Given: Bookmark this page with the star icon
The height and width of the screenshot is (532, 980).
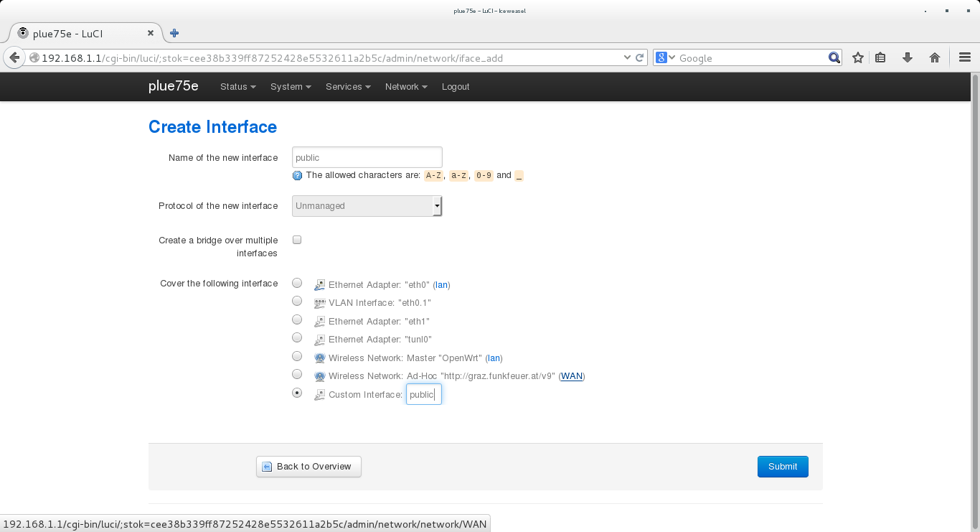Looking at the screenshot, I should [858, 58].
